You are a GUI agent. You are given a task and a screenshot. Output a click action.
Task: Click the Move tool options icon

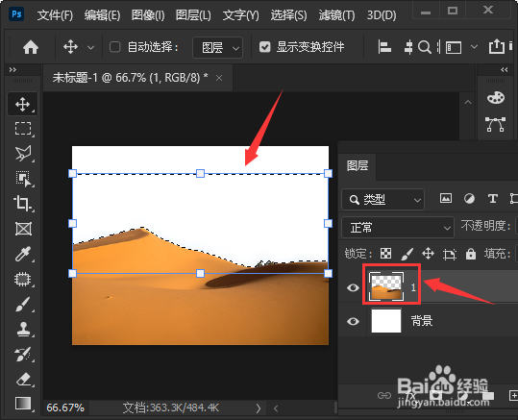tap(71, 47)
